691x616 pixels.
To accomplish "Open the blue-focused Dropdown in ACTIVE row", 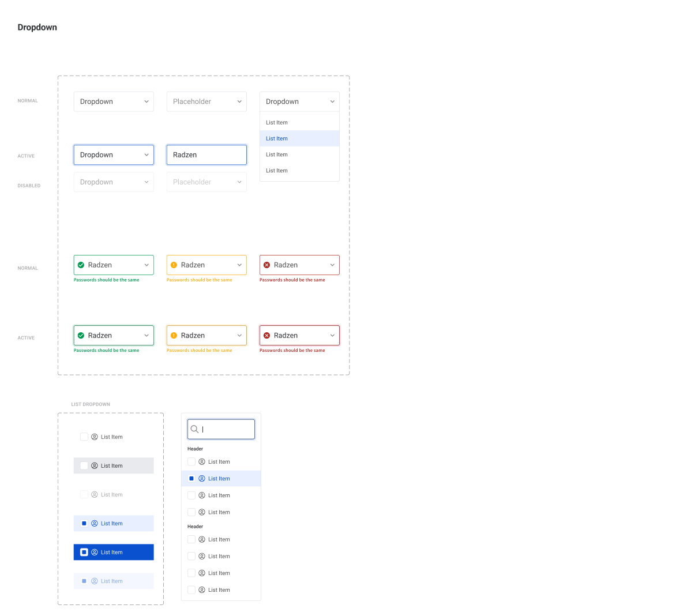I will (x=114, y=155).
